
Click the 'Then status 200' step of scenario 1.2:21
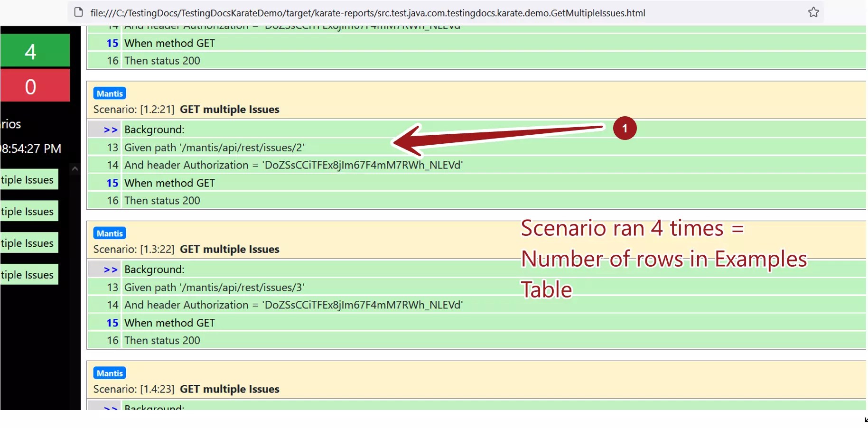point(162,200)
